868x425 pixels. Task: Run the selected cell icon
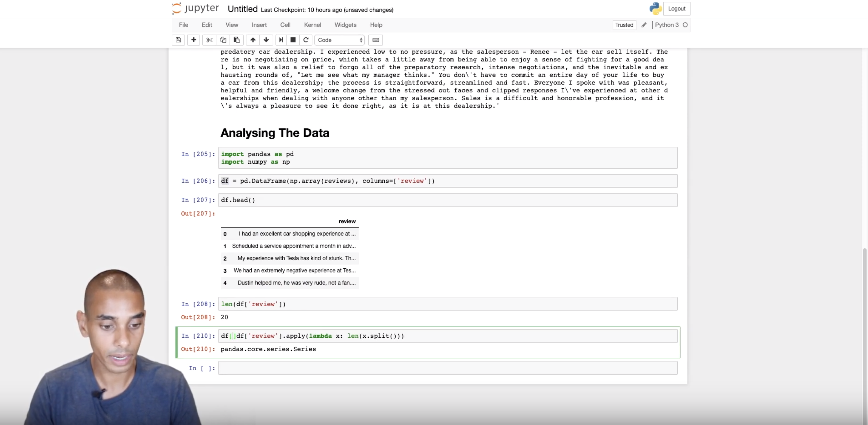[281, 40]
